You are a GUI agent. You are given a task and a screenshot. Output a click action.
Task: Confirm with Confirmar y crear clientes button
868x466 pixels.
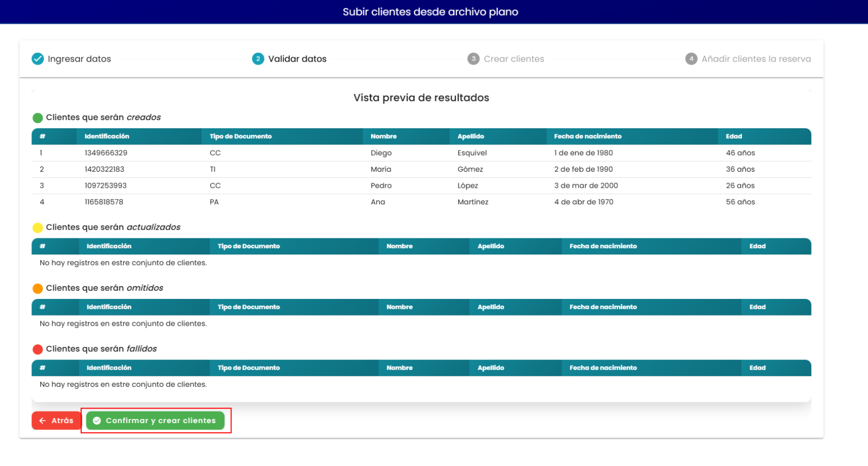click(x=156, y=421)
